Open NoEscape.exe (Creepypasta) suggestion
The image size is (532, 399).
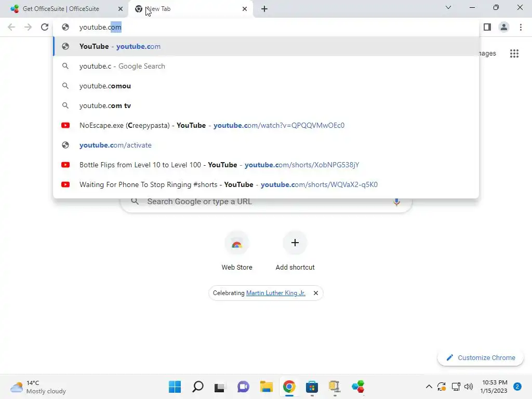(x=266, y=125)
